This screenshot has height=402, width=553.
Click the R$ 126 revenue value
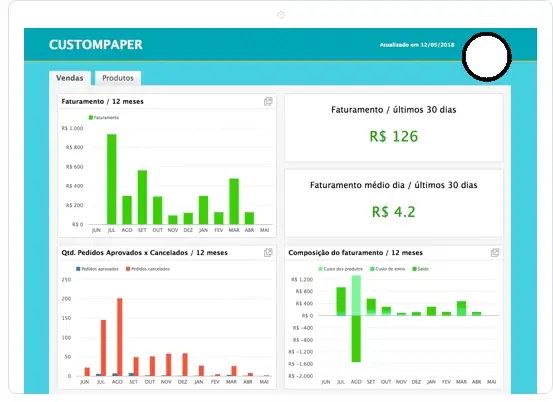[x=394, y=136]
